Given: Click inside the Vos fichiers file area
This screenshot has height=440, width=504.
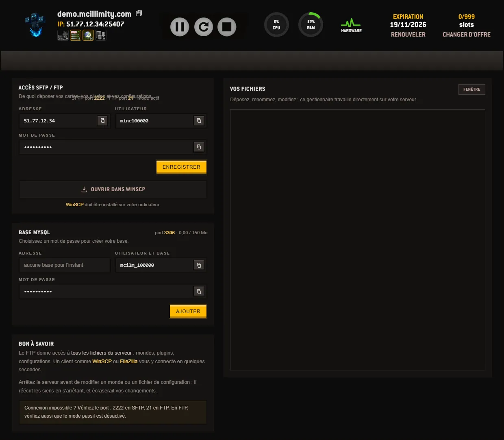Looking at the screenshot, I should (x=358, y=240).
